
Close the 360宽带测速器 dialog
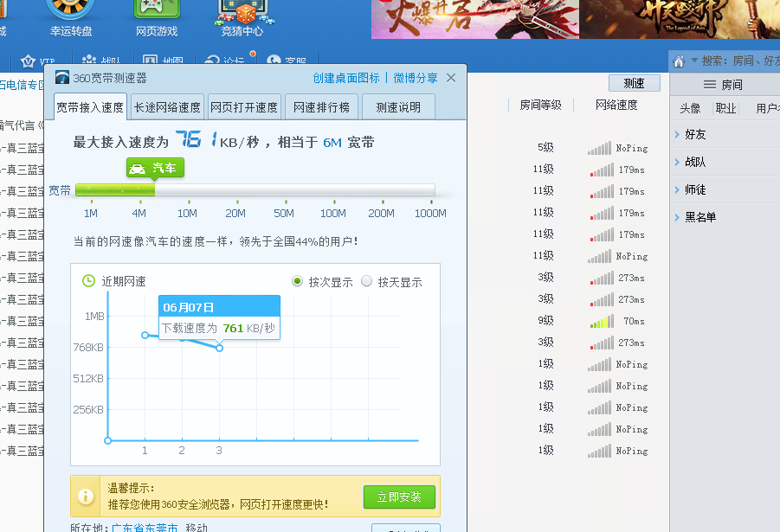coord(451,78)
